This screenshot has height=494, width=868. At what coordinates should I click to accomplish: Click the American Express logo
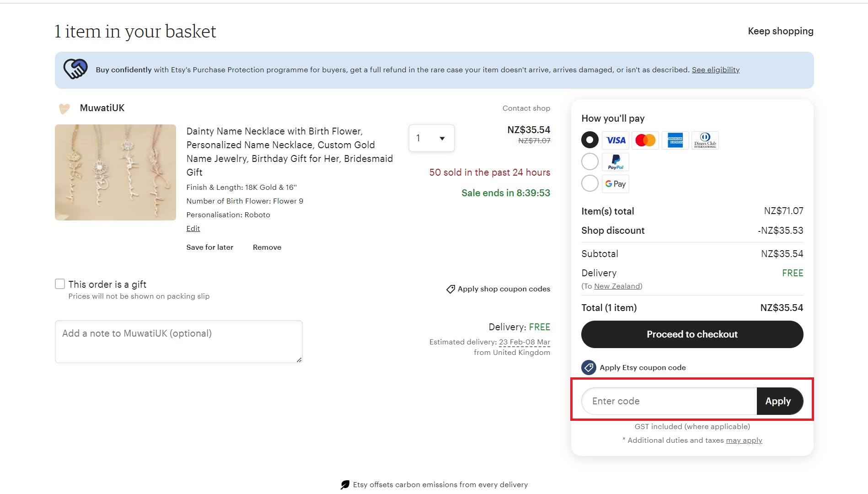(x=675, y=140)
